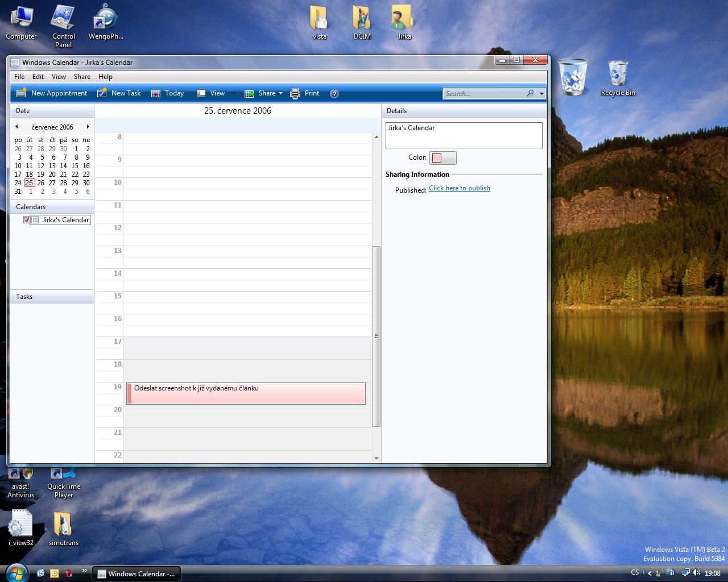The height and width of the screenshot is (582, 728).
Task: Open the Share menu in the menu bar
Action: tap(82, 77)
